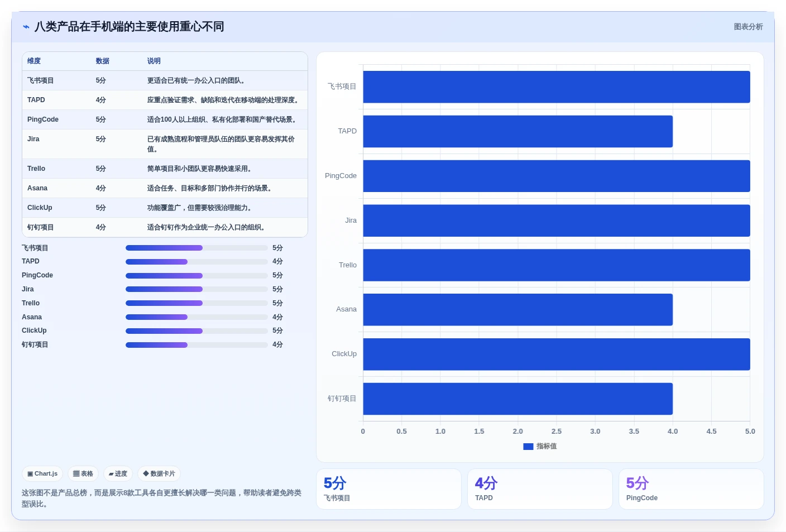Click the Jira progress bar
786x532 pixels.
(x=196, y=289)
